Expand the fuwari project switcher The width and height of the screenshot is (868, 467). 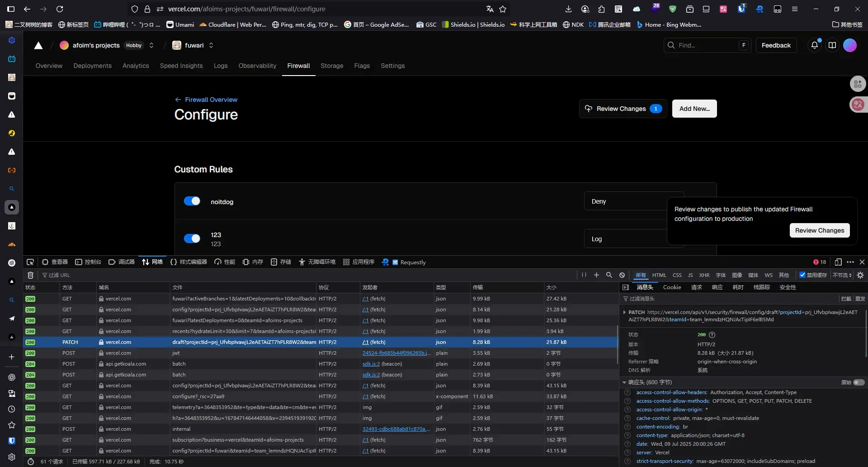[211, 45]
